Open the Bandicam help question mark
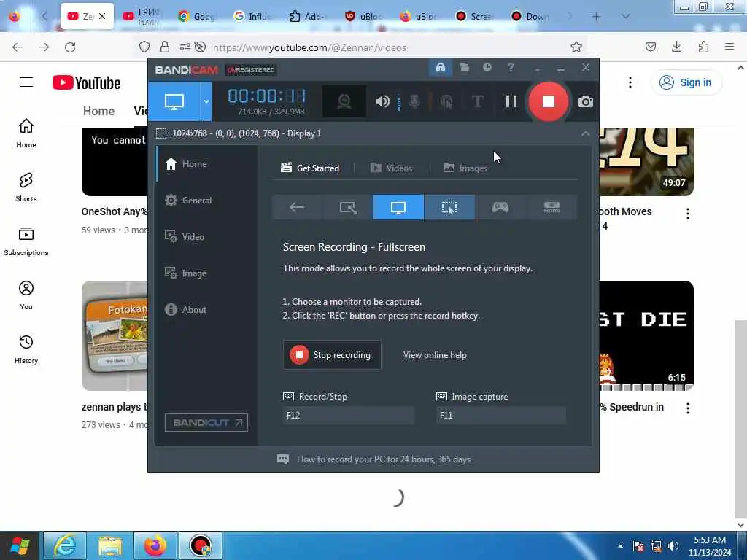The width and height of the screenshot is (747, 560). [510, 68]
